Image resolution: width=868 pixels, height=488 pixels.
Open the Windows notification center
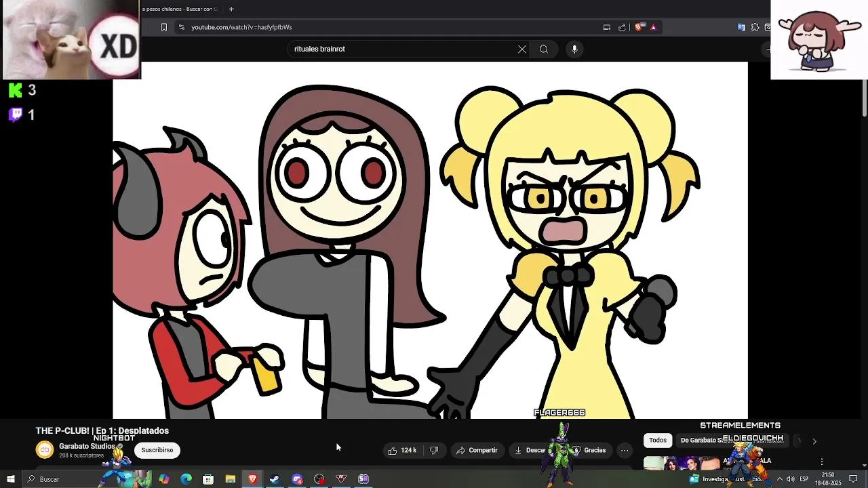(853, 479)
